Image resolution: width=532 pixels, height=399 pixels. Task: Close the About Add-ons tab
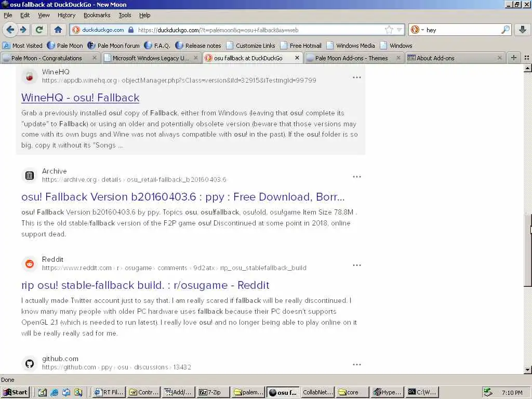[x=499, y=58]
